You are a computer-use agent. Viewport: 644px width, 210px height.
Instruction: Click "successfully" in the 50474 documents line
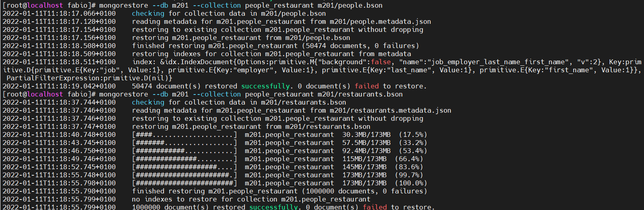tap(265, 86)
